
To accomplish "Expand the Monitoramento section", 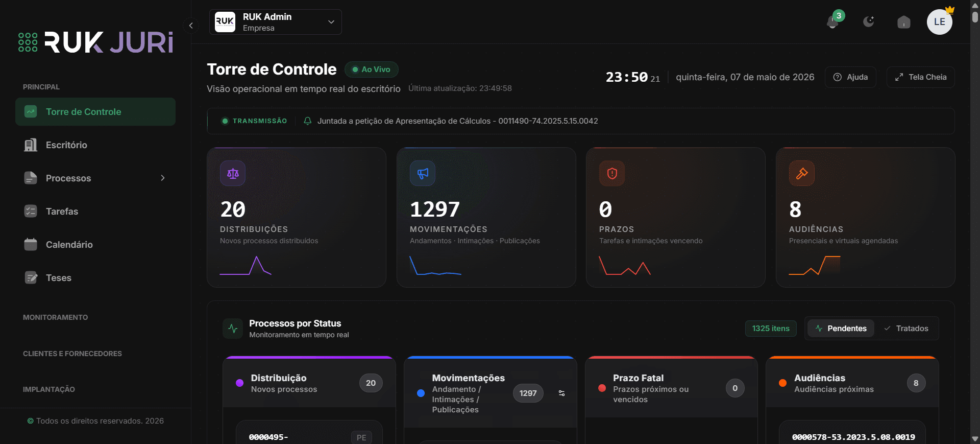I will coord(56,317).
